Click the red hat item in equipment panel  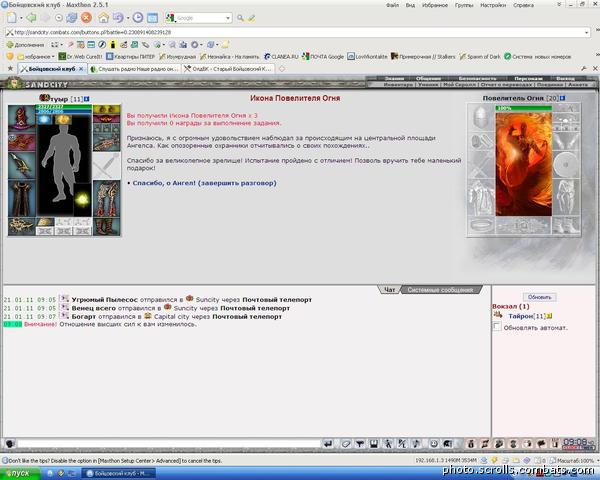(x=22, y=118)
